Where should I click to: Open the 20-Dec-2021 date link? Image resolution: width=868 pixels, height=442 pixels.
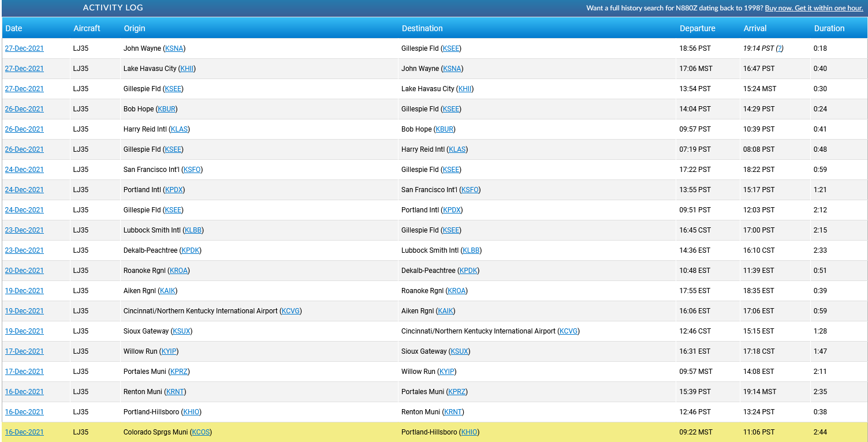(24, 271)
